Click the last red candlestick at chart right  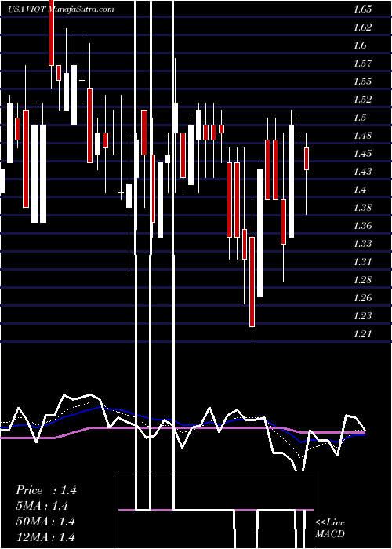(307, 159)
